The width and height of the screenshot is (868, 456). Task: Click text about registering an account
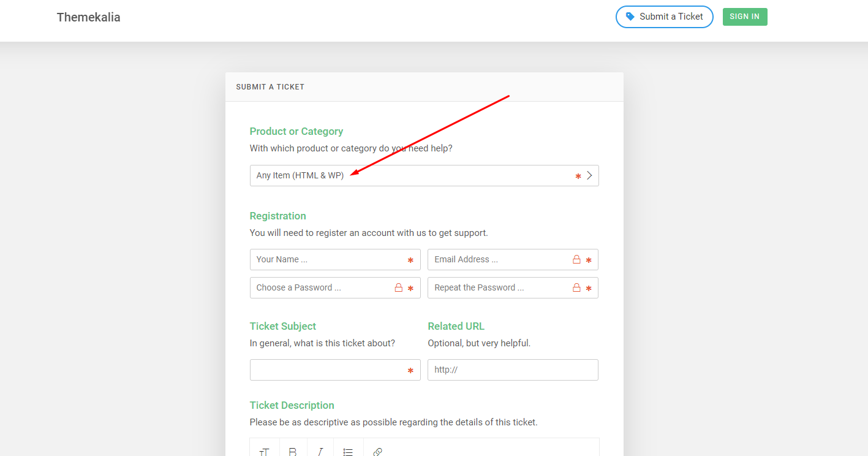[369, 233]
